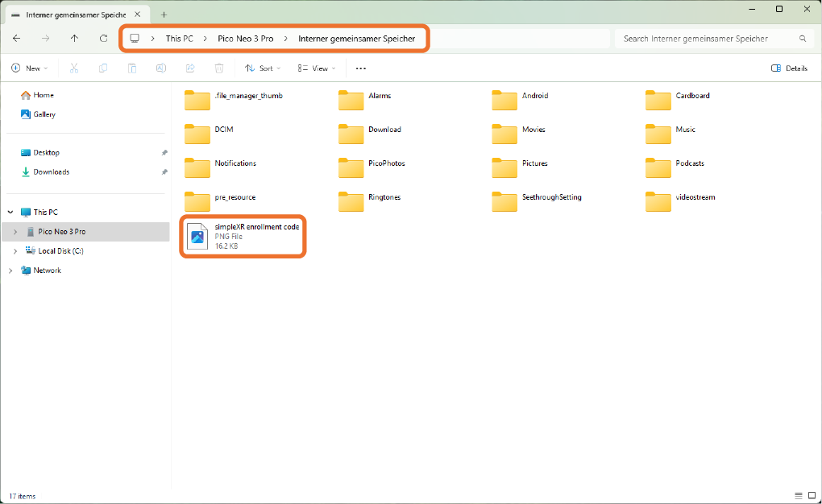The image size is (822, 504).
Task: Click the New button in toolbar
Action: [x=29, y=68]
